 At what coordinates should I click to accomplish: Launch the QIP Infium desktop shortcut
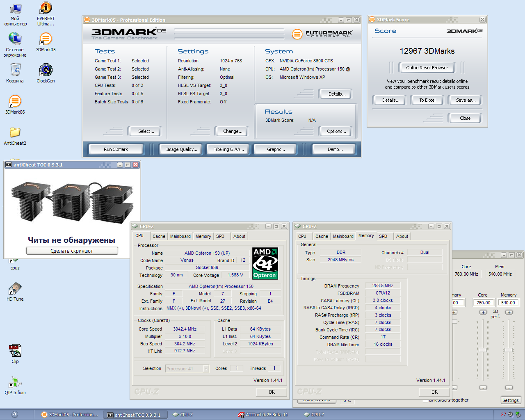15,385
